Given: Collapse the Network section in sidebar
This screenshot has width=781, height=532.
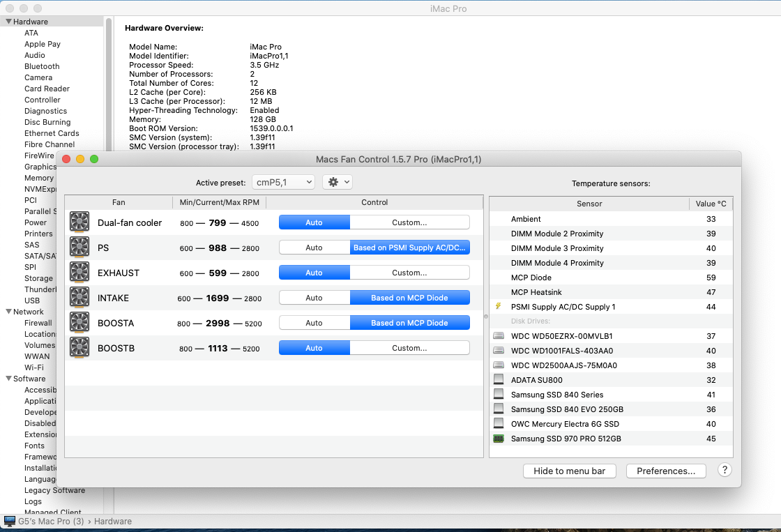Looking at the screenshot, I should point(8,312).
